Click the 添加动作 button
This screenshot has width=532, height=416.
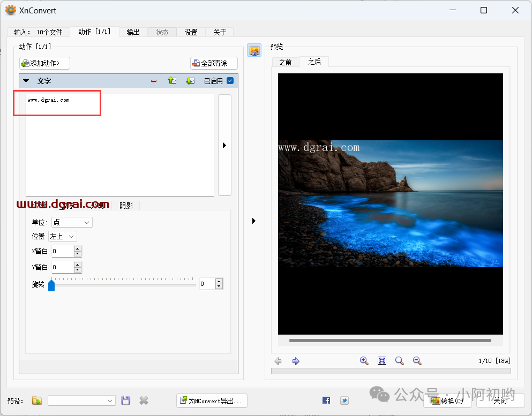tap(45, 63)
